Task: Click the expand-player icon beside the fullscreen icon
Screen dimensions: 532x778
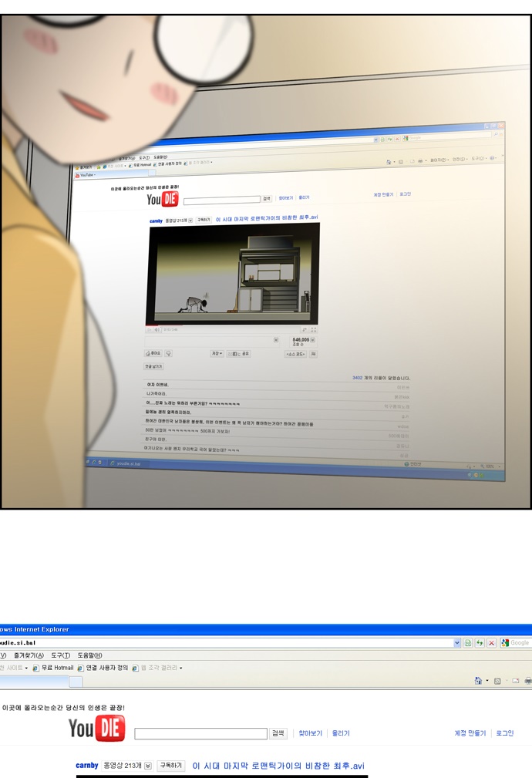Action: [x=305, y=330]
